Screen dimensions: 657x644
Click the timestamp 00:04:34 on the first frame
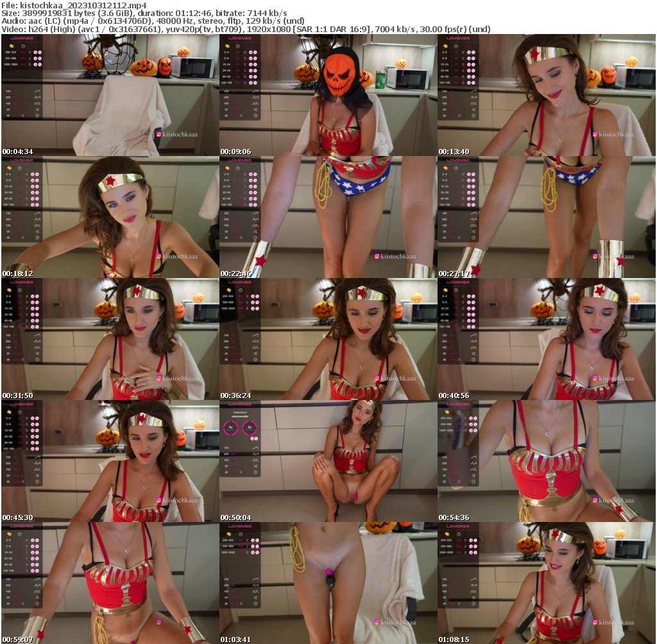click(x=18, y=150)
